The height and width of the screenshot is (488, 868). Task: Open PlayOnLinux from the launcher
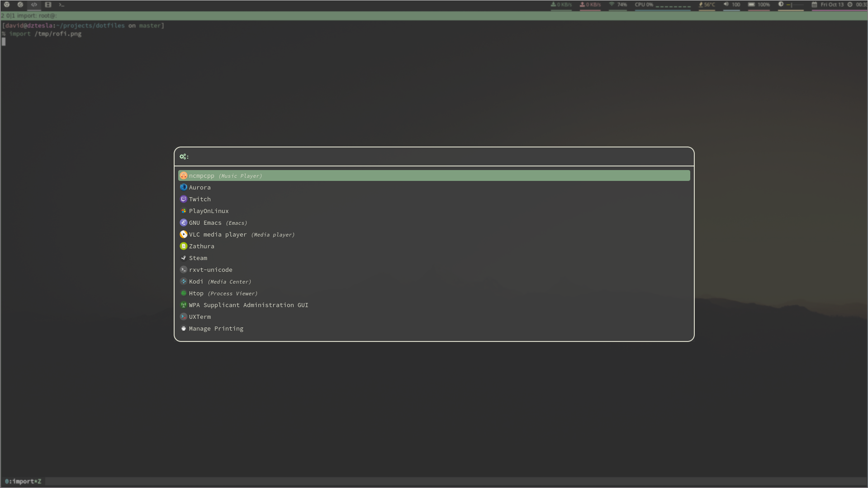(x=434, y=211)
